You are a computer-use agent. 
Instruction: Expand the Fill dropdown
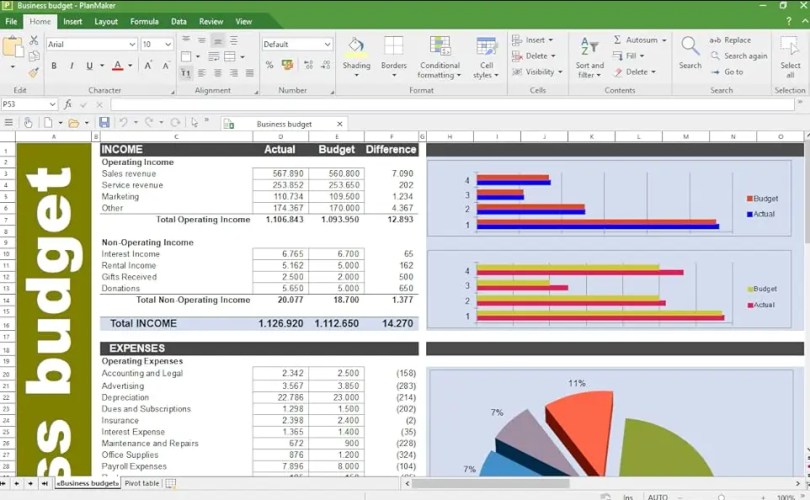(642, 56)
